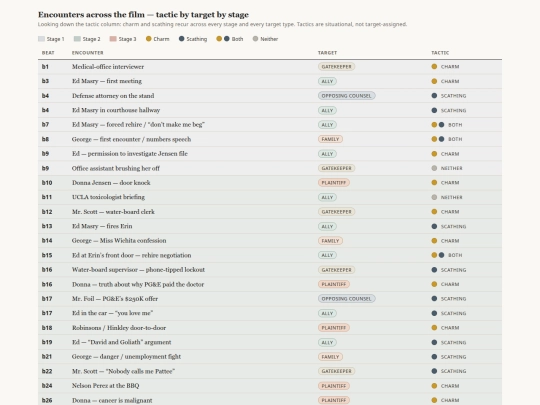The width and height of the screenshot is (540, 405).
Task: Click the ENCOUNTER column header
Action: tap(87, 53)
